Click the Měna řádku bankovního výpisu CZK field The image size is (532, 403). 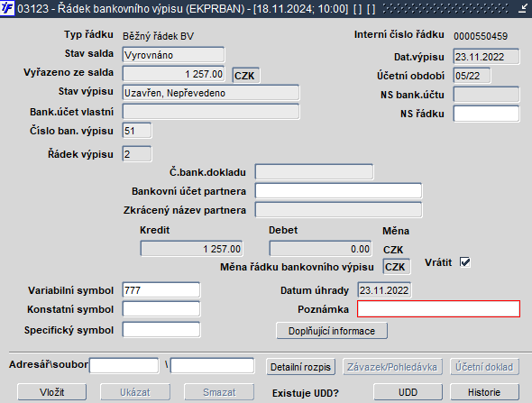pyautogui.click(x=396, y=267)
